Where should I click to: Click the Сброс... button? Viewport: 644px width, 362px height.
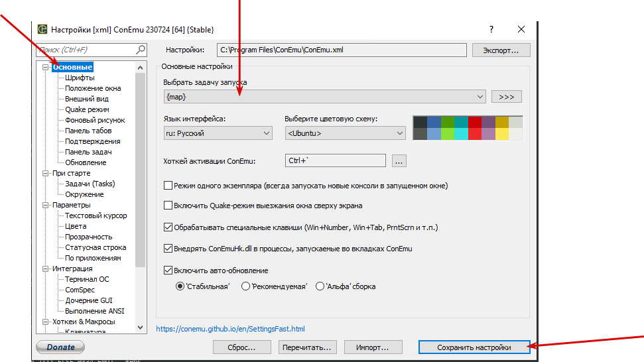(x=241, y=347)
